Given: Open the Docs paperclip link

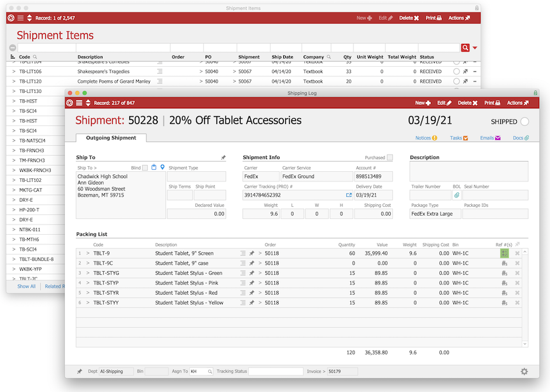Looking at the screenshot, I should (x=521, y=138).
